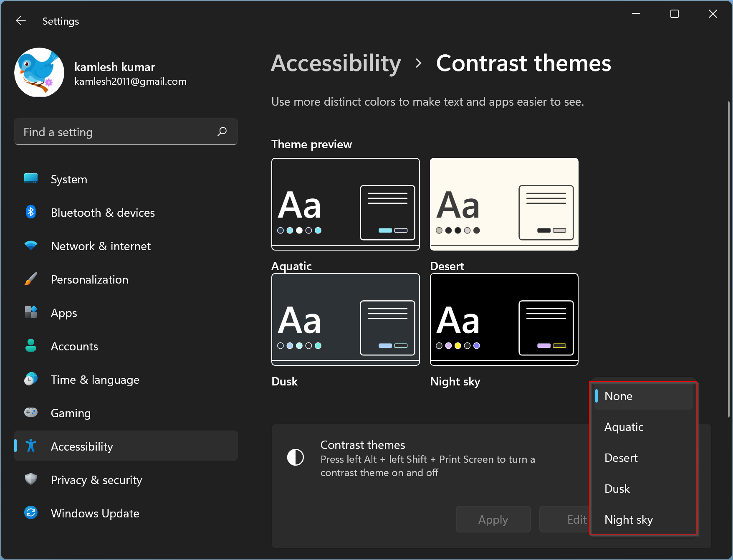733x560 pixels.
Task: Click the Privacy shield icon
Action: coord(31,479)
